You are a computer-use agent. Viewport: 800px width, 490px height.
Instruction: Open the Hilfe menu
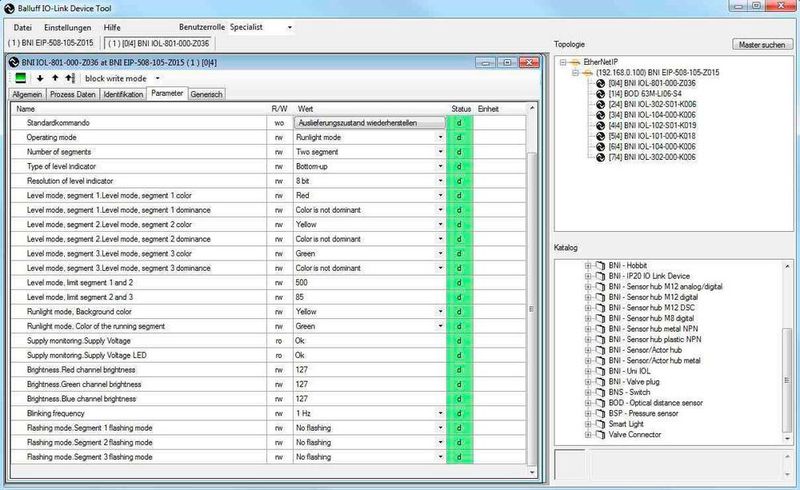pyautogui.click(x=112, y=28)
